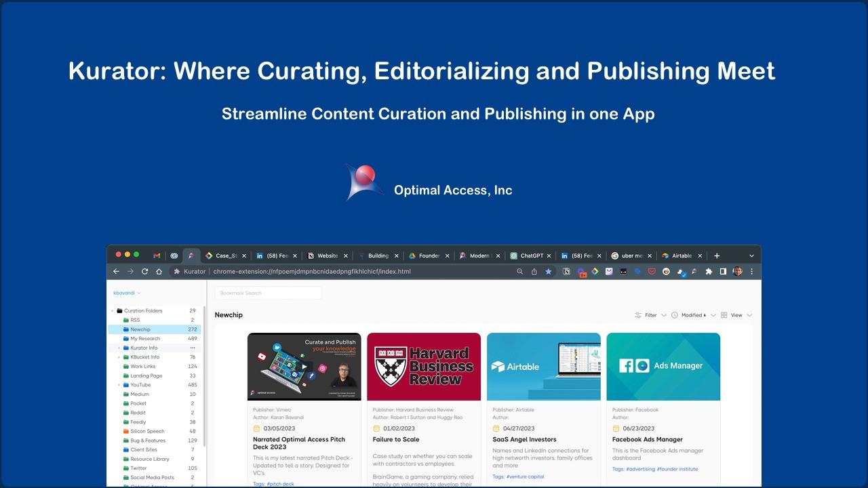Switch to the uber me Google tab
868x488 pixels.
click(x=631, y=256)
